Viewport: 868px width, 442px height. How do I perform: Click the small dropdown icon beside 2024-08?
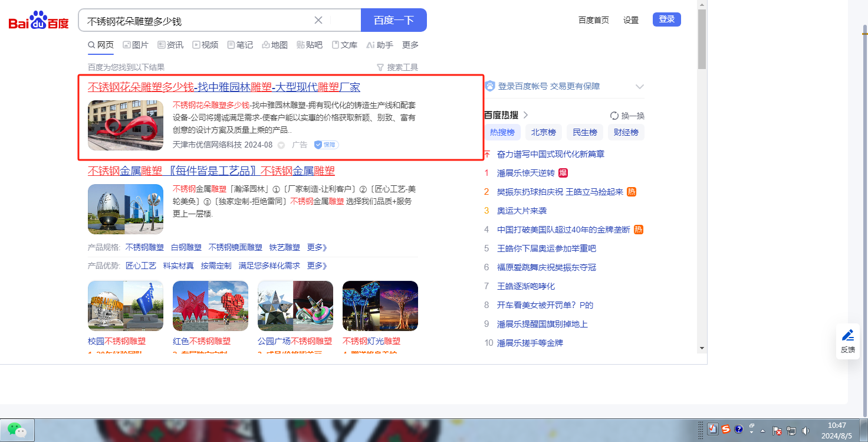tap(281, 145)
